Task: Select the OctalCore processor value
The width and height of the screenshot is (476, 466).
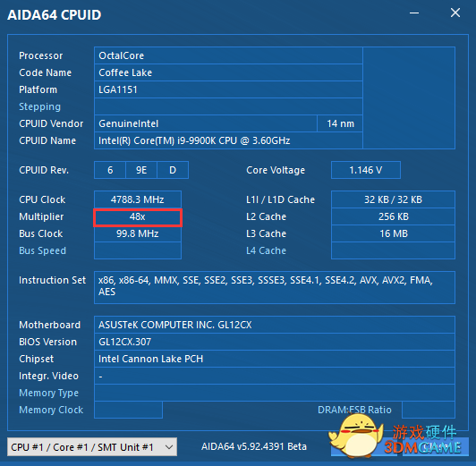Action: [x=228, y=55]
